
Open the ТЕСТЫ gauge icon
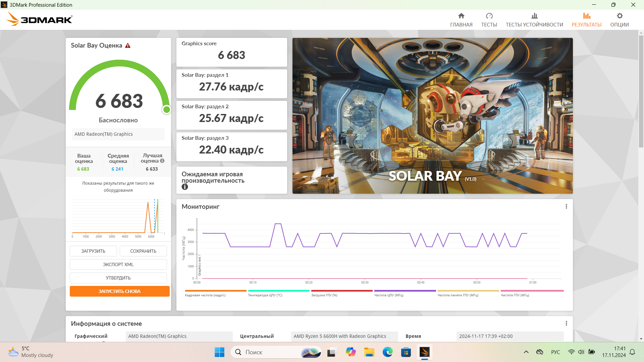489,16
